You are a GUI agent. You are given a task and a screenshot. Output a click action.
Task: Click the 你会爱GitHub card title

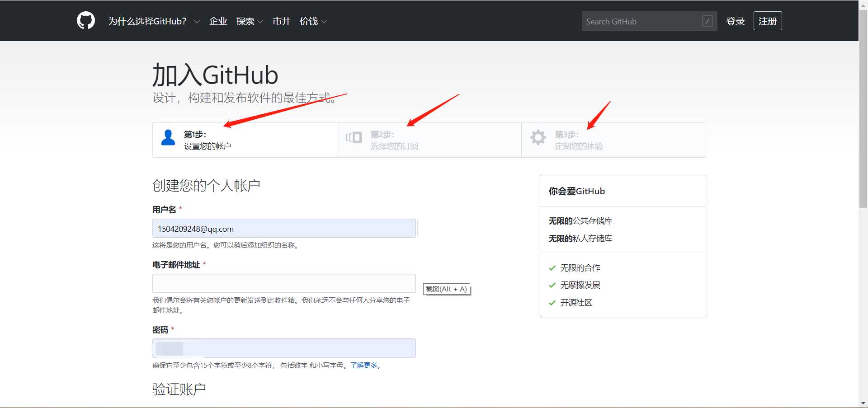[577, 191]
